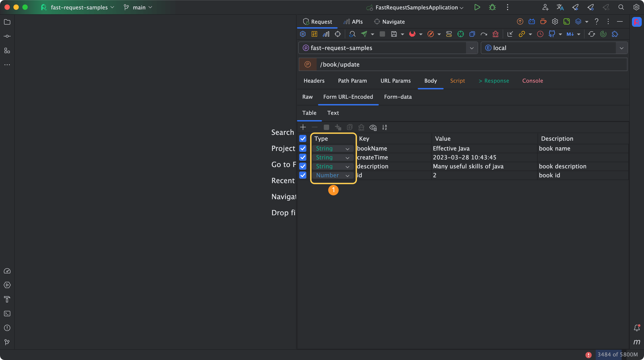Switch to the Form-data tab
Screen dimensions: 644x360
398,97
